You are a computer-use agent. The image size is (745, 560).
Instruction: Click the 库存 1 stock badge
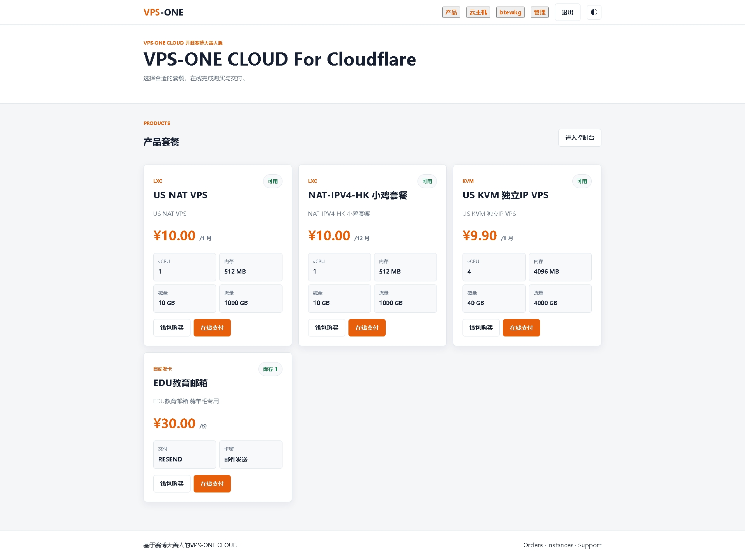(270, 369)
